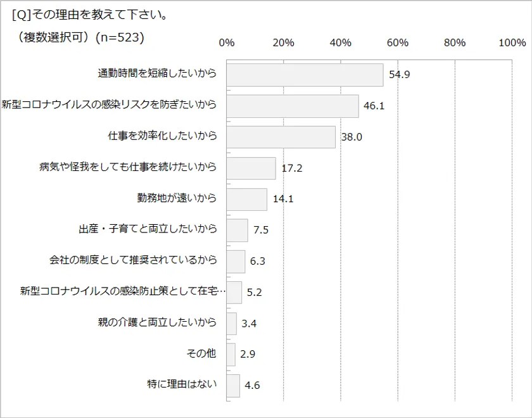Screen dimensions: 532x418
Task: Select the 17.2 data label
Action: tap(292, 168)
